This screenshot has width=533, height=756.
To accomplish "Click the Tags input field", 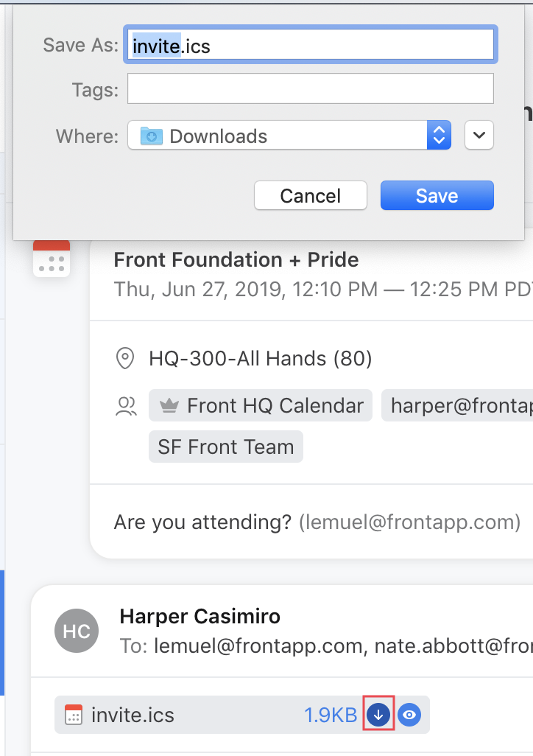I will (x=311, y=88).
